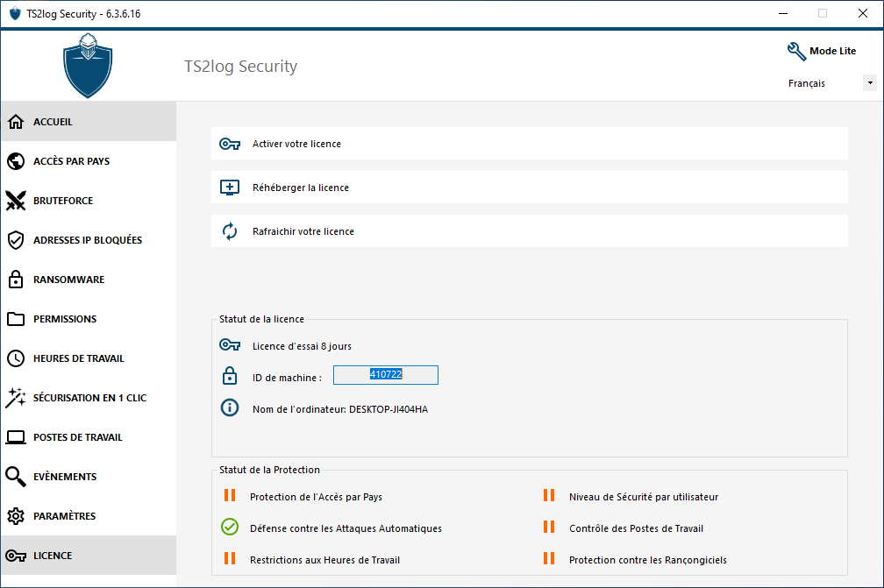The height and width of the screenshot is (588, 884).
Task: Click the key icon beside Licence in sidebar
Action: pyautogui.click(x=16, y=556)
